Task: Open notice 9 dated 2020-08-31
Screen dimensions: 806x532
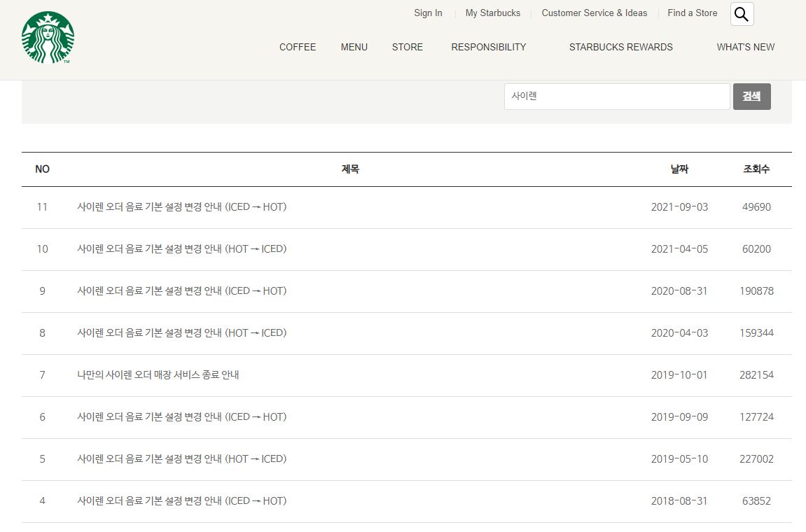Action: 181,291
